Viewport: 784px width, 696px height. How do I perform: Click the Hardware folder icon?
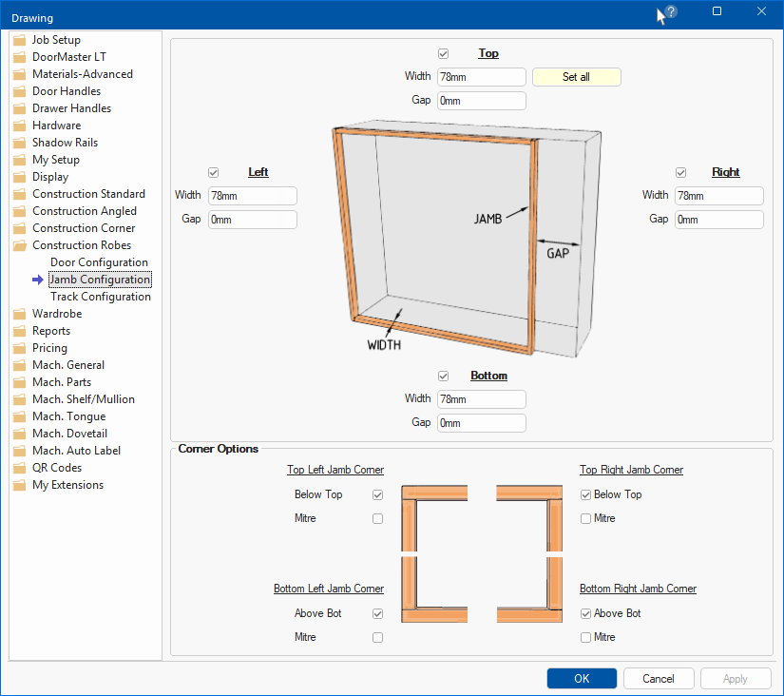pos(20,126)
